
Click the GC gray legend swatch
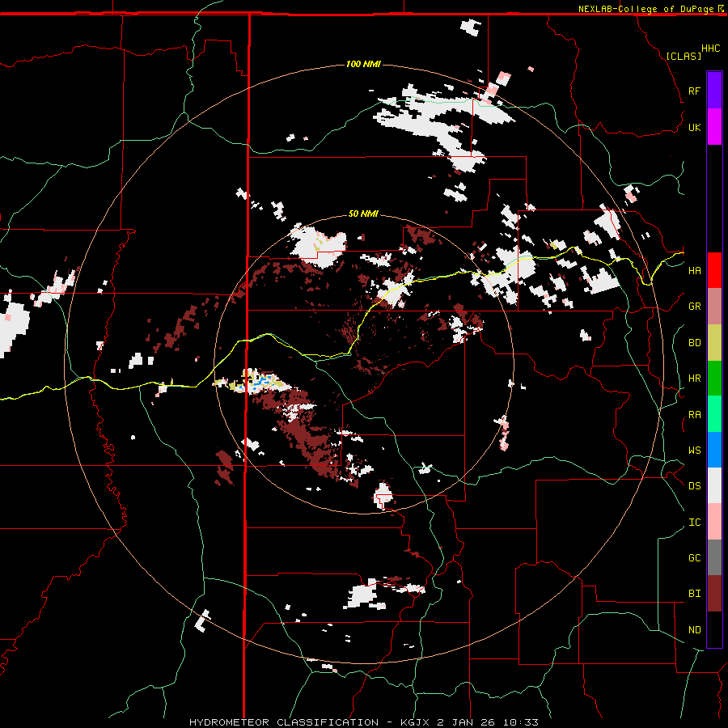point(714,557)
